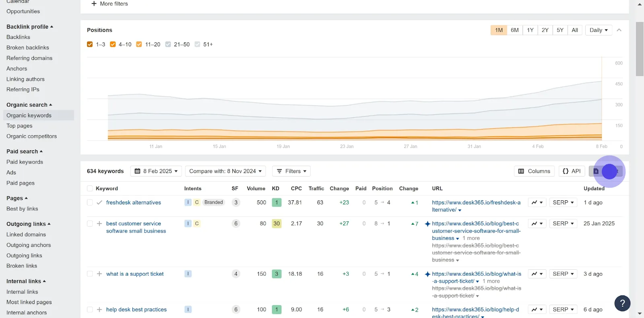Click the sparkle icon beside what-is-a-support-ticket URL
The width and height of the screenshot is (644, 318).
(x=427, y=274)
